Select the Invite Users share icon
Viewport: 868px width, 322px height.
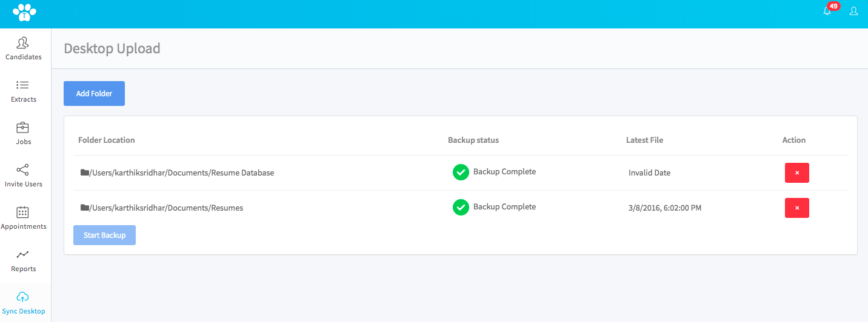pyautogui.click(x=23, y=170)
